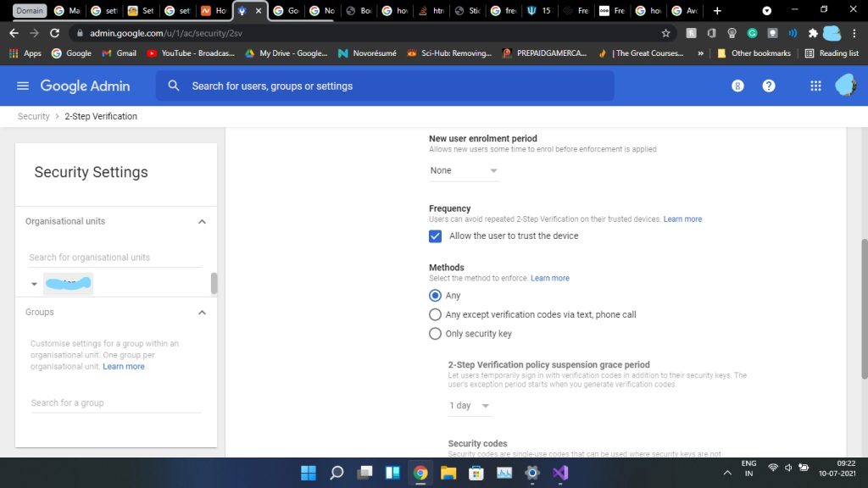Click the hourglass tasks icon in header
This screenshot has height=488, width=868.
pyautogui.click(x=737, y=86)
